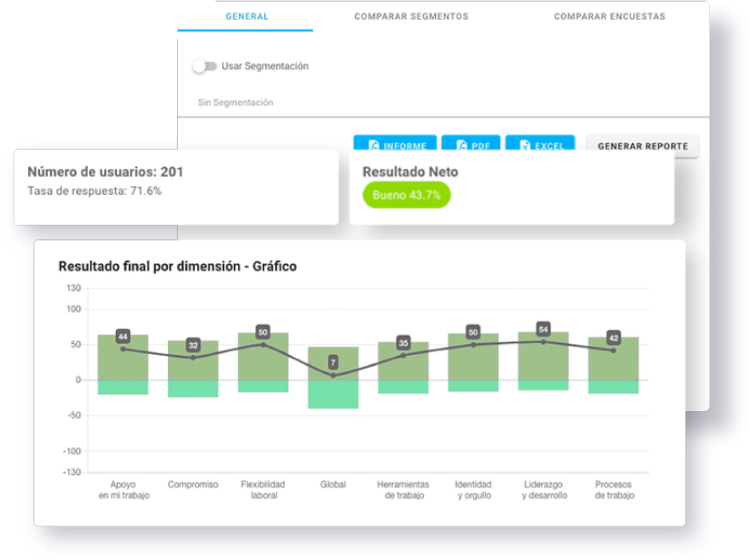The width and height of the screenshot is (750, 560).
Task: Click the document icon on the INFORME button
Action: pos(374,145)
